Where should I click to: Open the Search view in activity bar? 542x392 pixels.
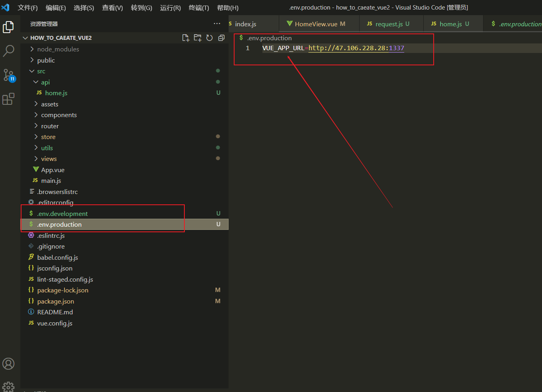click(x=8, y=51)
